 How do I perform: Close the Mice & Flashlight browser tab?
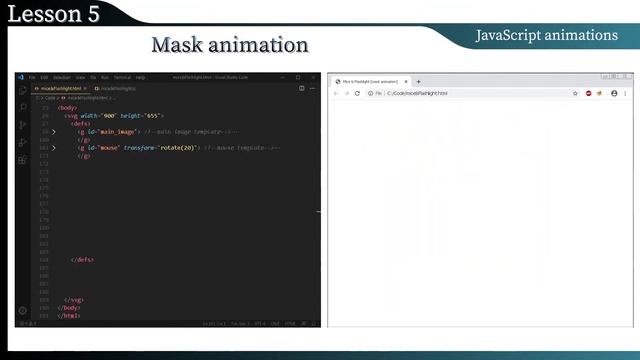406,82
